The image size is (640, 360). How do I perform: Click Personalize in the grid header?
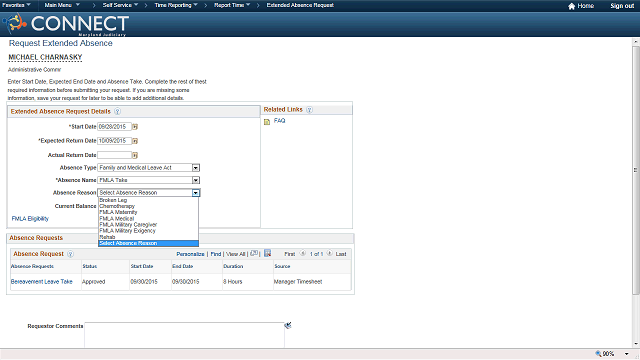coord(190,254)
